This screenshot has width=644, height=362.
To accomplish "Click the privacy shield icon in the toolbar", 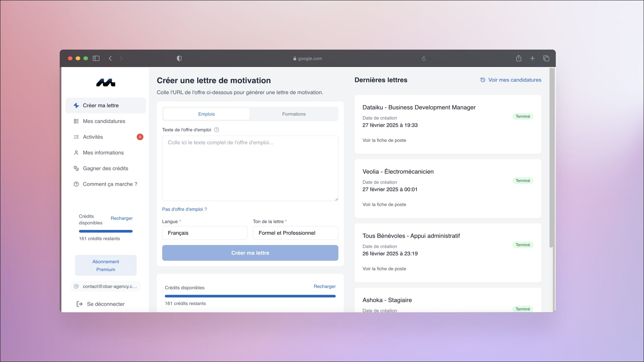I will point(179,58).
